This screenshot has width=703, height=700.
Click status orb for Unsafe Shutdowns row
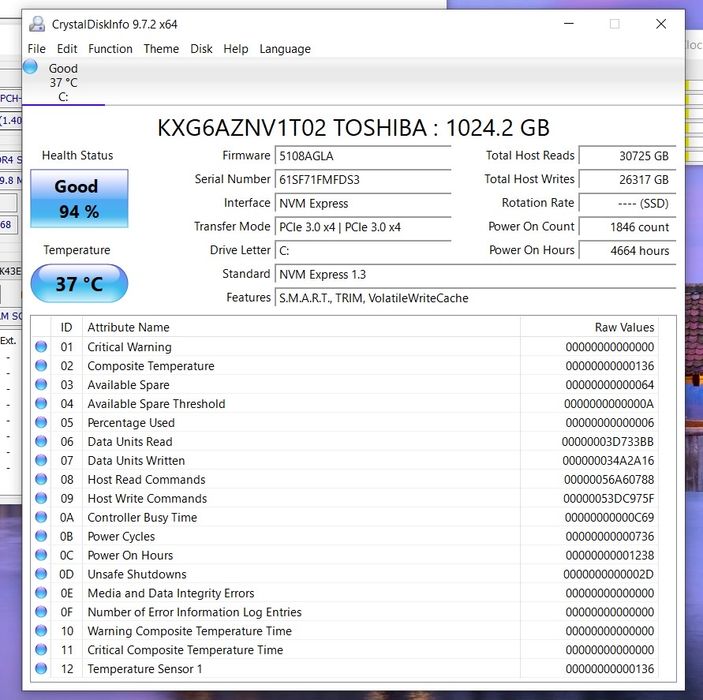point(41,574)
